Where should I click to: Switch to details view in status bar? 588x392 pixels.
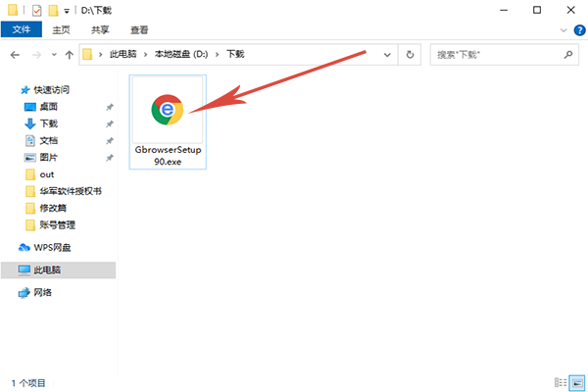(561, 382)
